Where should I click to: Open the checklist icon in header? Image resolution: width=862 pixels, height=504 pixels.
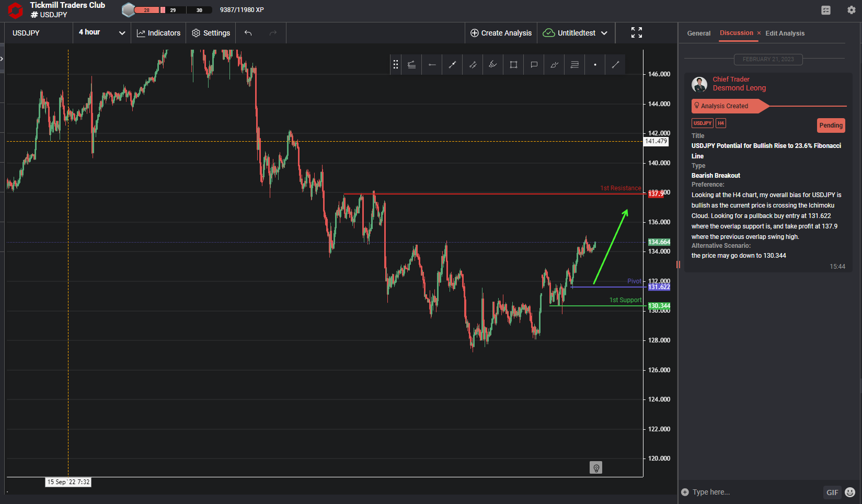pos(826,10)
